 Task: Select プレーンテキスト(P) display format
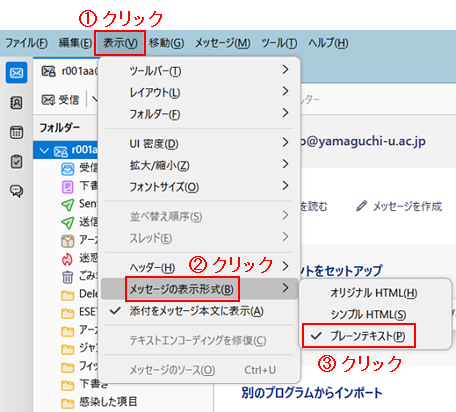click(x=359, y=336)
